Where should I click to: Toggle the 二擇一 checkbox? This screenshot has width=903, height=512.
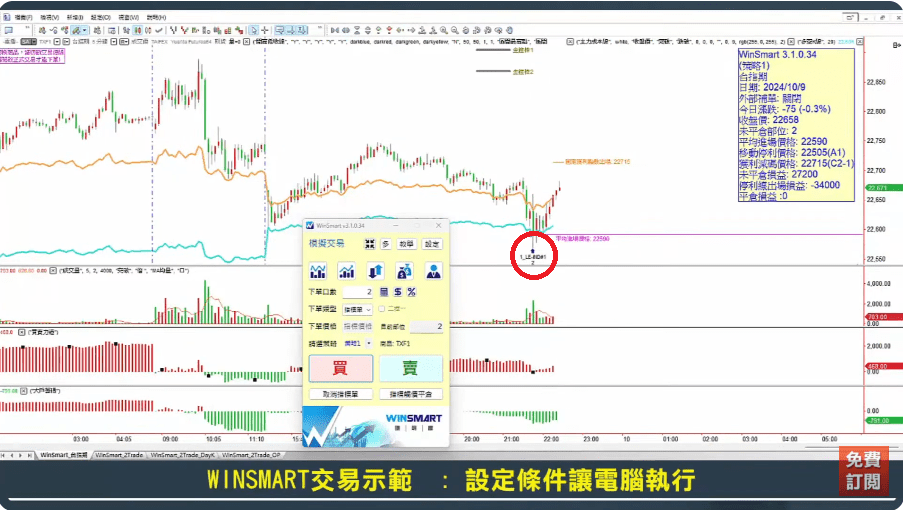tap(382, 309)
